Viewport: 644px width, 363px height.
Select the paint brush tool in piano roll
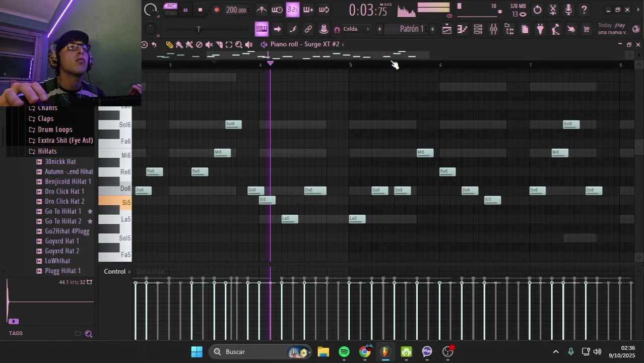point(179,44)
